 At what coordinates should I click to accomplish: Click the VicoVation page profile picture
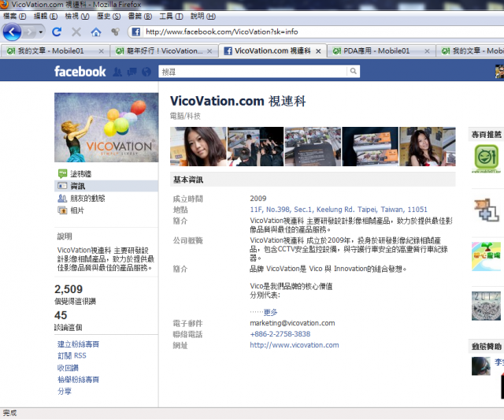pyautogui.click(x=106, y=128)
